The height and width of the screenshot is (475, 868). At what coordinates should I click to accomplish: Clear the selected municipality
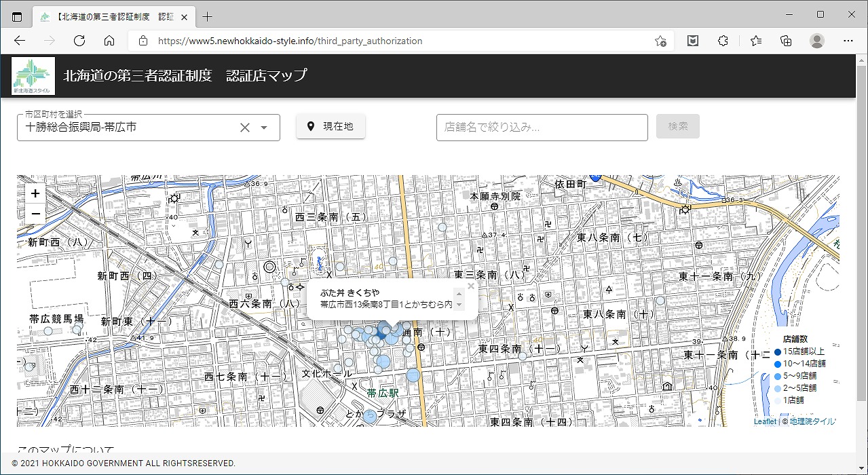[245, 128]
